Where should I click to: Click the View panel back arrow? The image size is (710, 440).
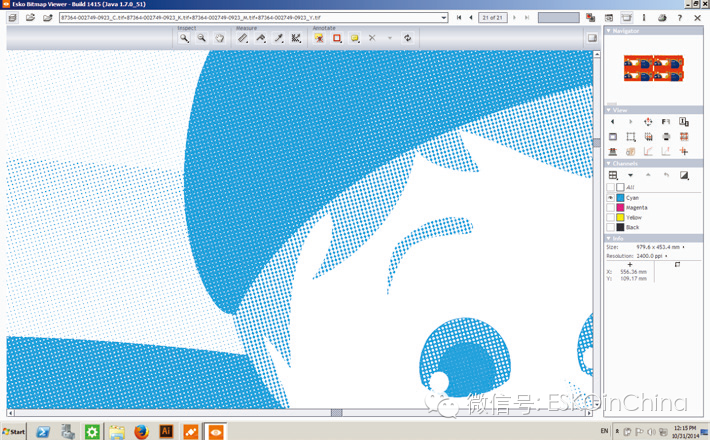pos(613,122)
